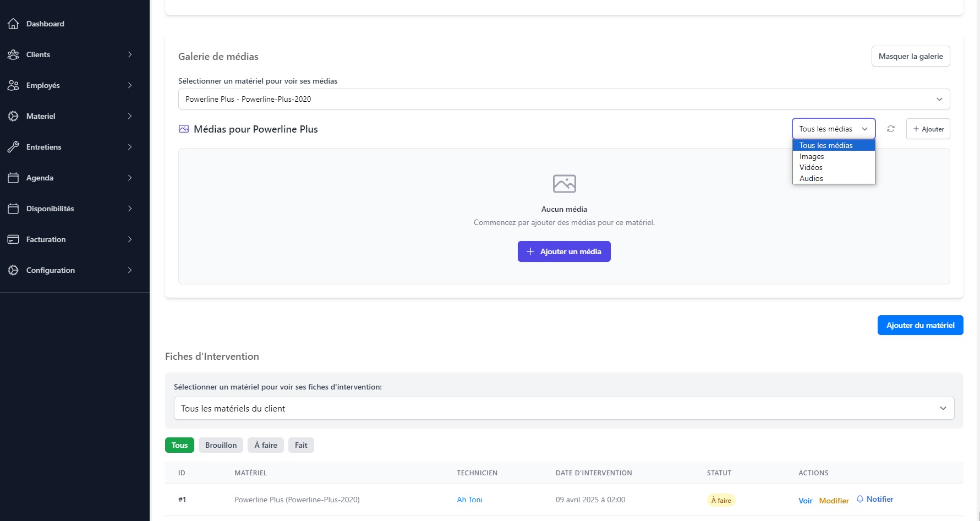Click 'Voir' on intervention #1
Screen dimensions: 980x521
[805, 501]
